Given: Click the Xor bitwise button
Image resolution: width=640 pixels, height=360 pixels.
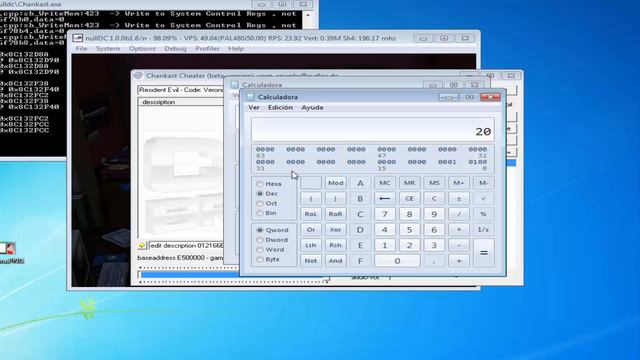Looking at the screenshot, I should [x=336, y=229].
